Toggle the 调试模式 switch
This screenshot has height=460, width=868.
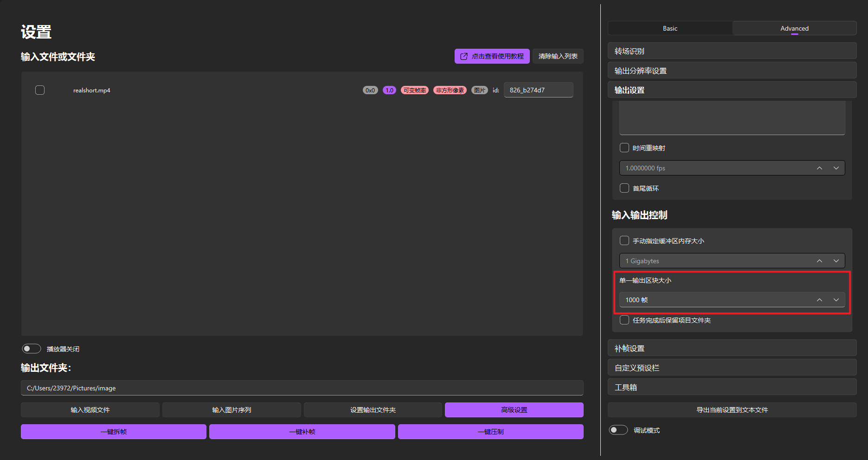click(618, 430)
